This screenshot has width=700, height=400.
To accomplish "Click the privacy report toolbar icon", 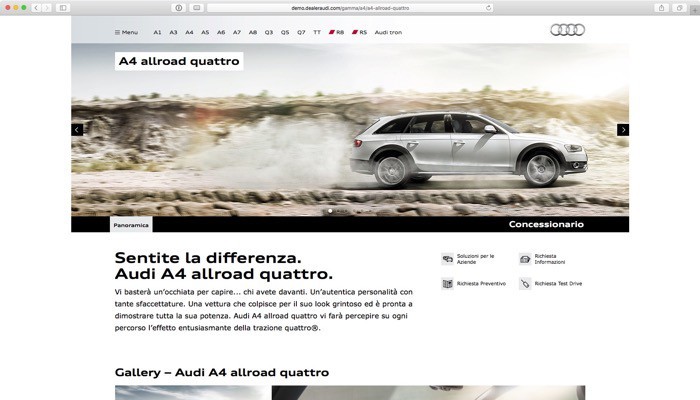I will point(179,8).
